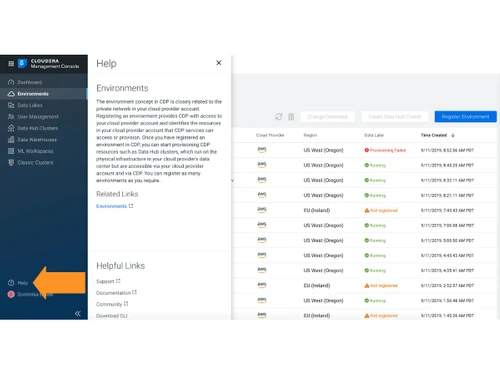
Task: Click the 4:45 AM time created cell
Action: pos(447,256)
